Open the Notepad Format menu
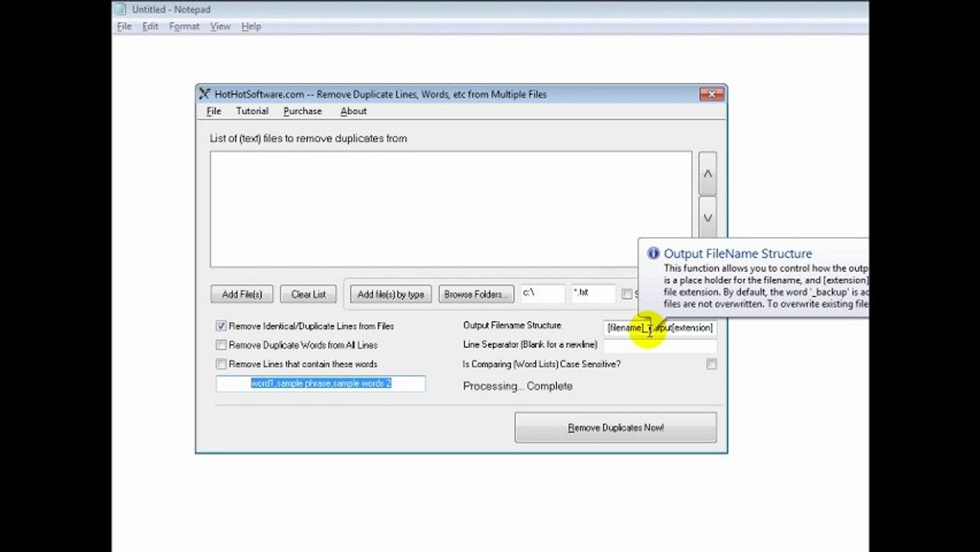The height and width of the screenshot is (552, 980). (x=184, y=26)
